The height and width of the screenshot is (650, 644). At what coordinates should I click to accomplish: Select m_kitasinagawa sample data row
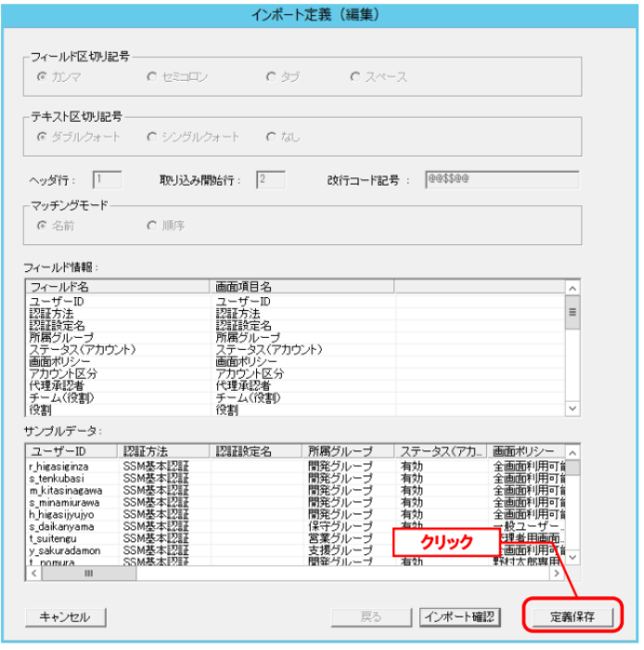pos(296,490)
